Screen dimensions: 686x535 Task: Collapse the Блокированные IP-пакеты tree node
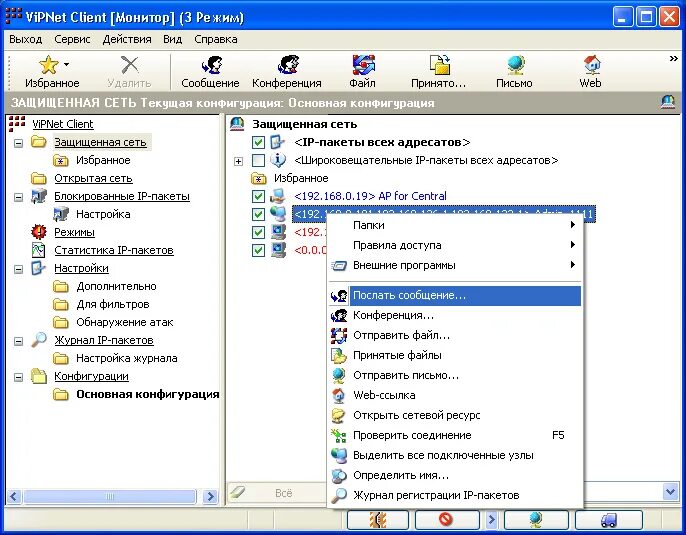[x=18, y=197]
